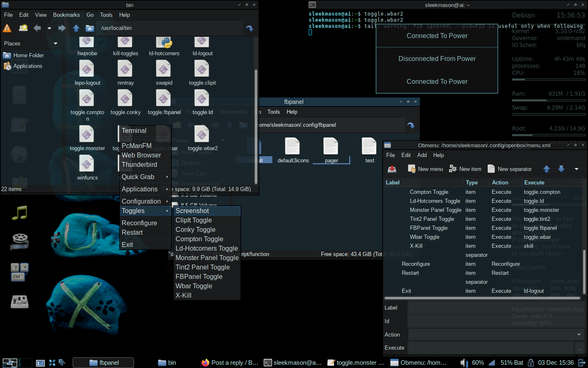This screenshot has width=588, height=368.
Task: Go back in bin file manager
Action: (37, 28)
